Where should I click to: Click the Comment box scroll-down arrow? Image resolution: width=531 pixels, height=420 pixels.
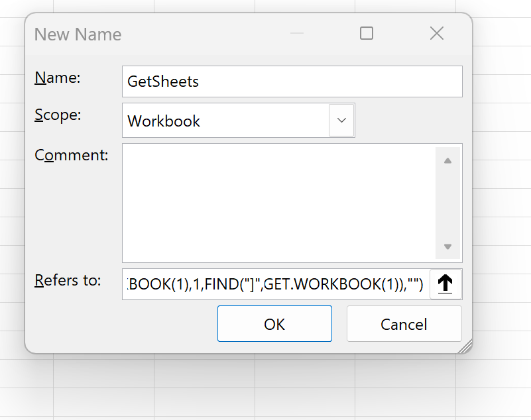click(447, 246)
